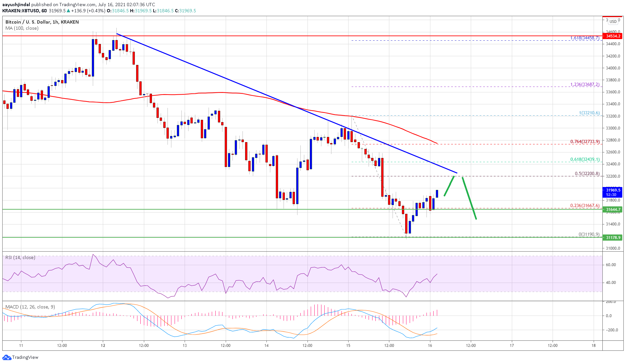Viewport: 626px width, 364px height.
Task: Click the 0.764(32733.9) Fibonacci label
Action: pos(585,141)
